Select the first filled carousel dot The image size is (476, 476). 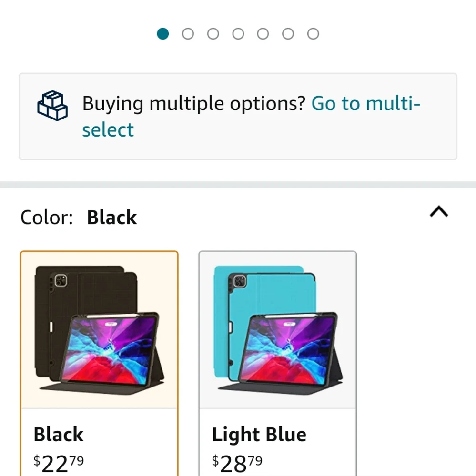162,34
